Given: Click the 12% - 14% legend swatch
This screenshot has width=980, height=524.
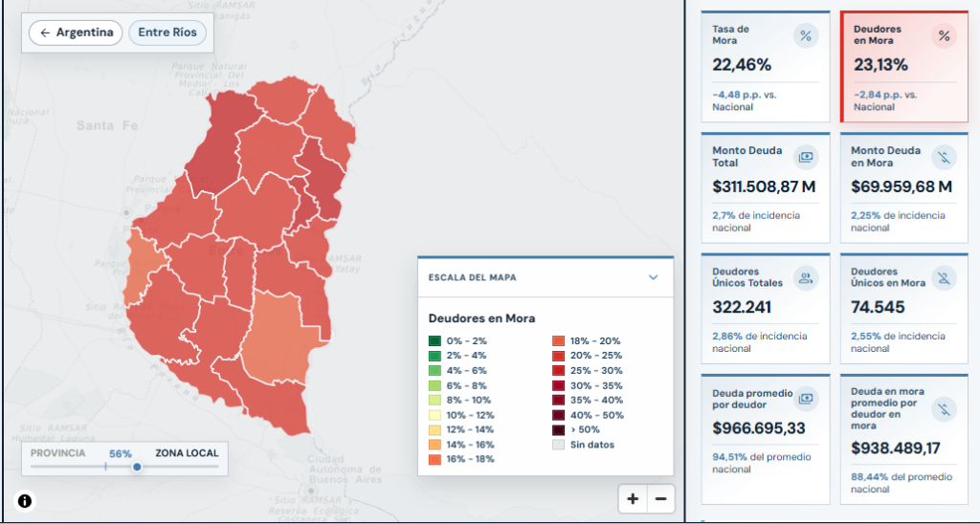Looking at the screenshot, I should (x=434, y=429).
